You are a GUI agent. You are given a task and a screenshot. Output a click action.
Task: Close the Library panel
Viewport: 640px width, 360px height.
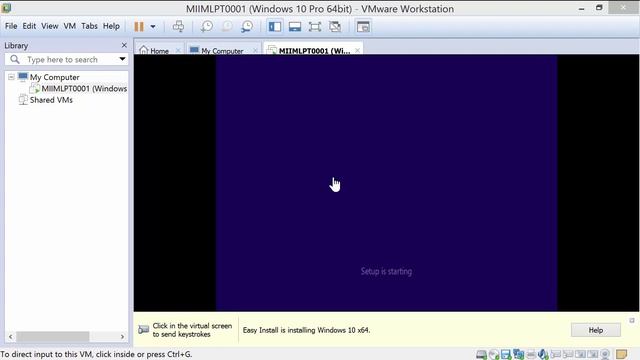point(124,45)
